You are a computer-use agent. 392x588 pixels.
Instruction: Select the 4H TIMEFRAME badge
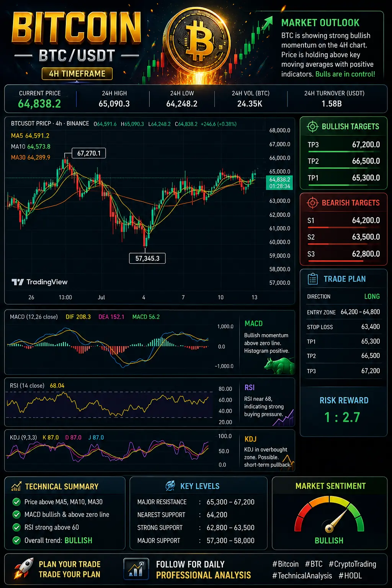tap(77, 73)
